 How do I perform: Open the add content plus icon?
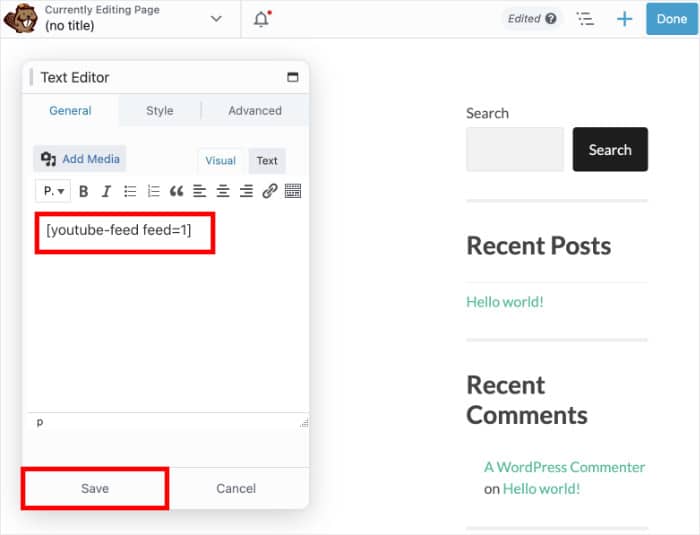[x=624, y=19]
